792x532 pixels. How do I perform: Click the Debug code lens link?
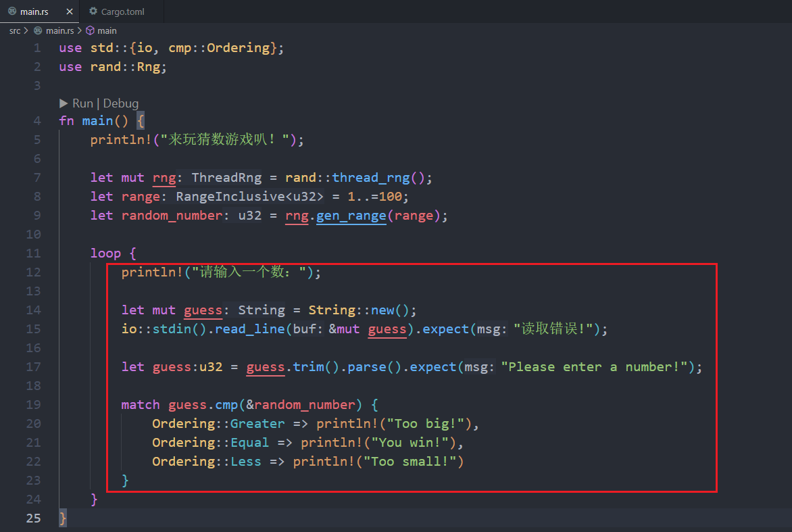[x=121, y=103]
